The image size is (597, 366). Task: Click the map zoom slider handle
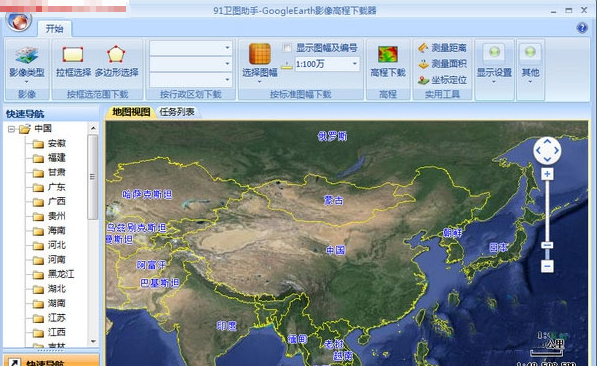point(547,245)
